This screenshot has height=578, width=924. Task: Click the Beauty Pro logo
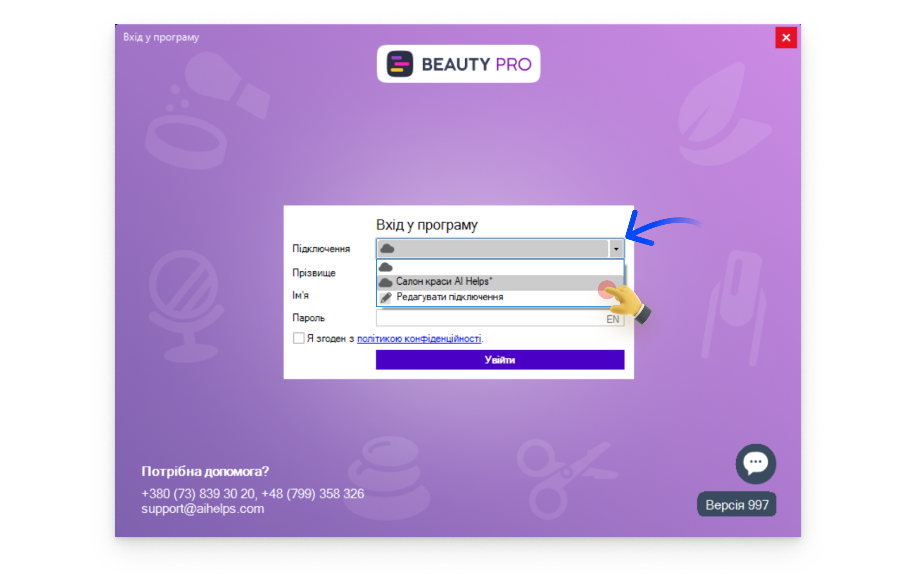[458, 64]
